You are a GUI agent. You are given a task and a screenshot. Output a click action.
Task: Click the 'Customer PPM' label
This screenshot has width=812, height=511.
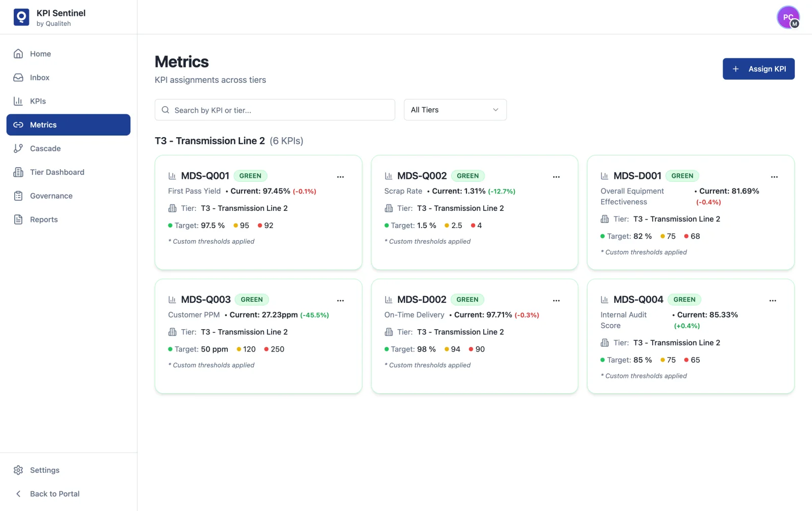click(x=194, y=315)
